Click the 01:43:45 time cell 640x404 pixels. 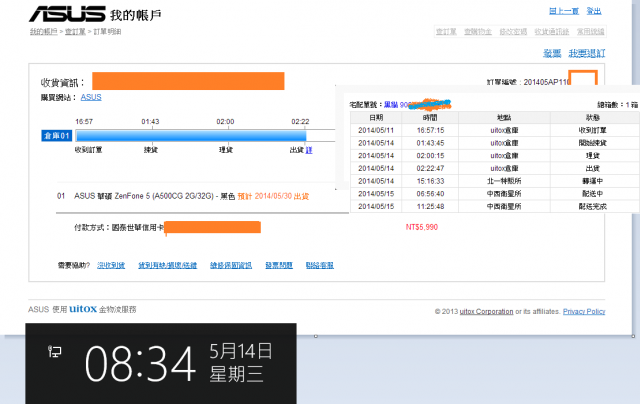[430, 143]
